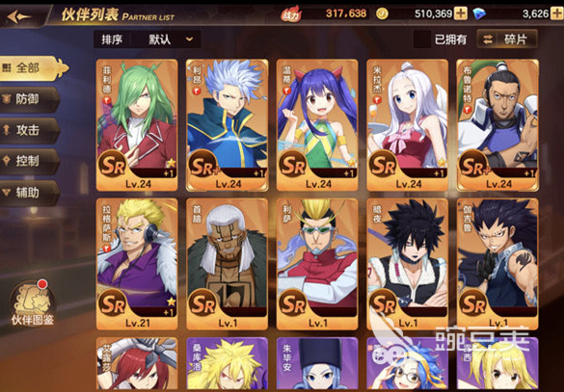Show 控制 control partners
564x392 pixels.
coord(29,162)
